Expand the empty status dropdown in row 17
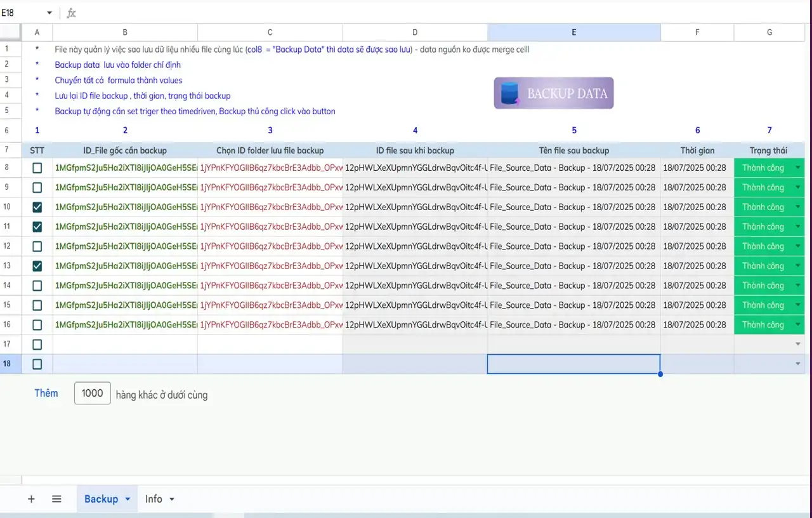The width and height of the screenshot is (812, 518). [x=797, y=344]
